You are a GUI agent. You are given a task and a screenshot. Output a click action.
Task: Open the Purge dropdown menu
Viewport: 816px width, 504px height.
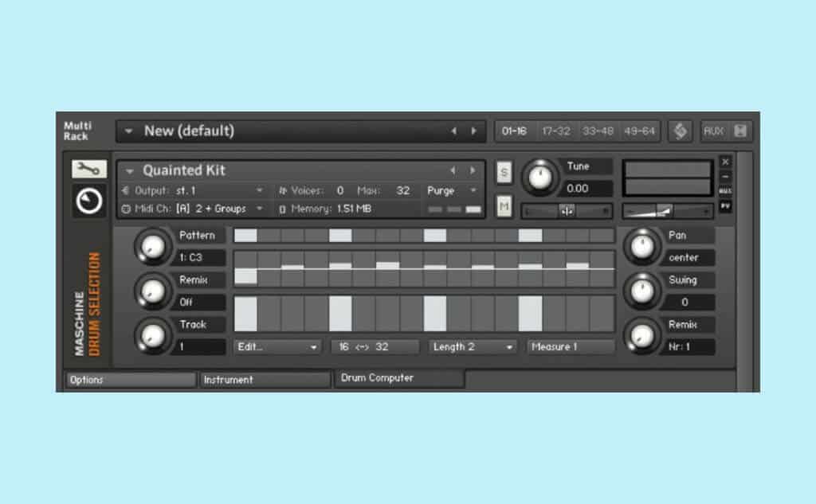451,191
